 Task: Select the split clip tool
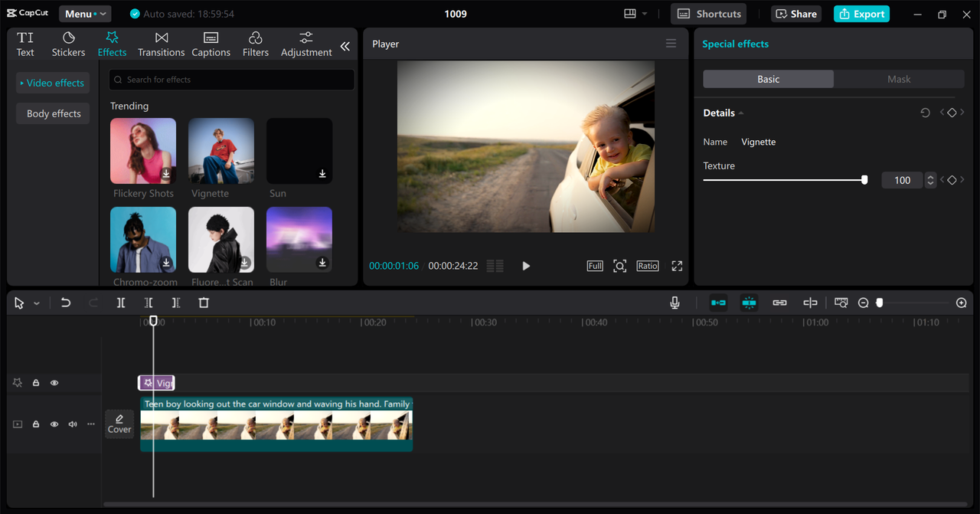point(121,303)
